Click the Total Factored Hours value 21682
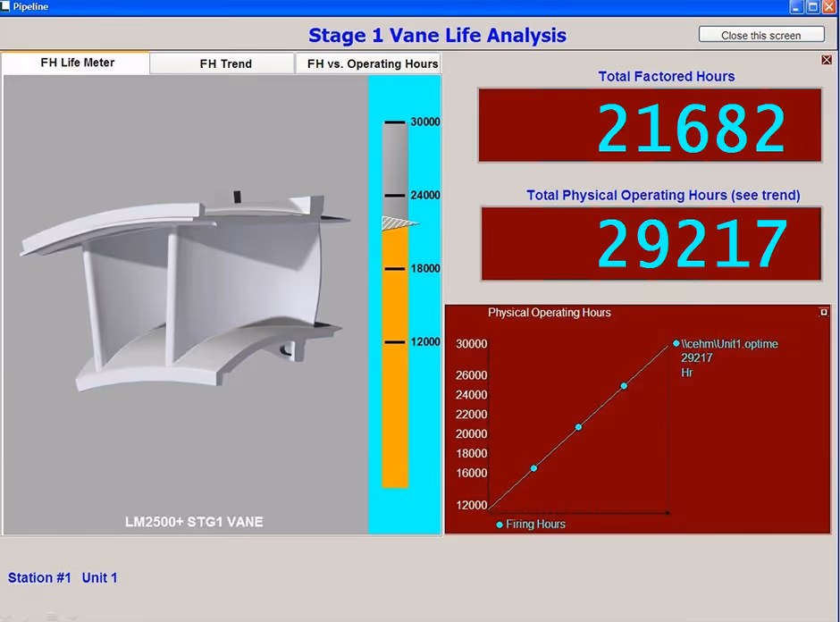Image resolution: width=840 pixels, height=622 pixels. pos(692,128)
